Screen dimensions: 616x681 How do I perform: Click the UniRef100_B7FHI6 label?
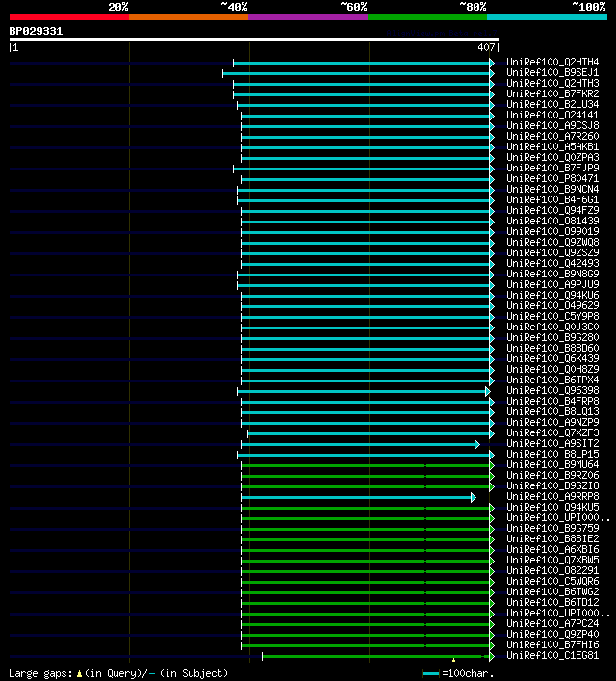pos(552,644)
